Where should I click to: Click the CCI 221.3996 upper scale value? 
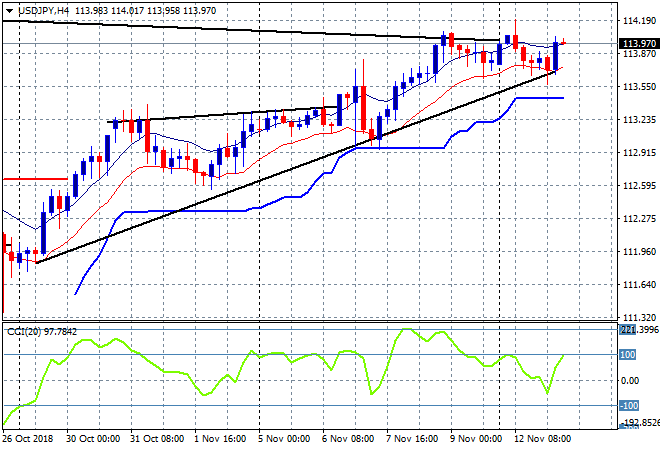coord(639,330)
